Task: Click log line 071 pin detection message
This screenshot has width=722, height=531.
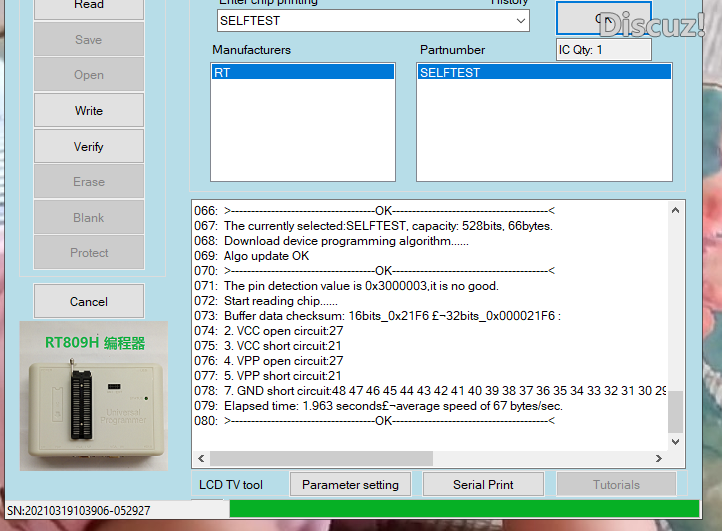Action: coord(361,286)
